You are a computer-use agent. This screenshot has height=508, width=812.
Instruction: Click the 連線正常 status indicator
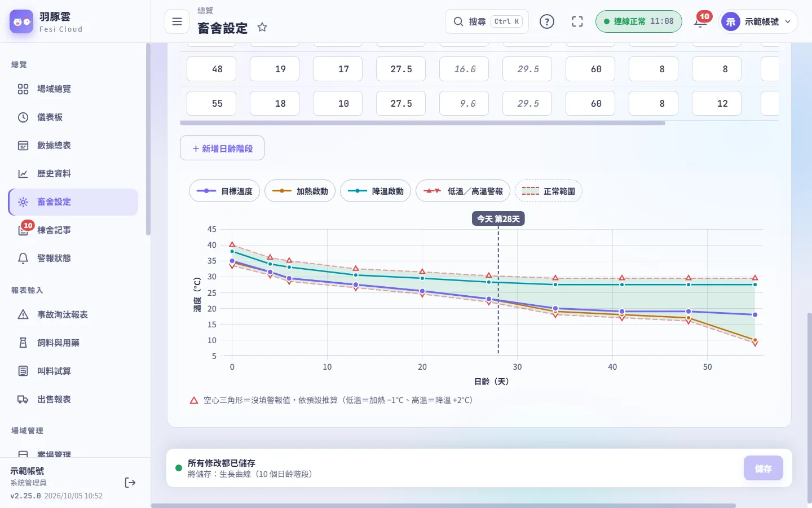click(x=638, y=21)
